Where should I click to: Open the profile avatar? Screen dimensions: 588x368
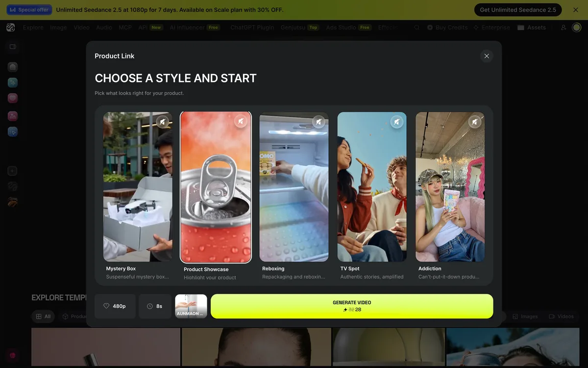[577, 27]
